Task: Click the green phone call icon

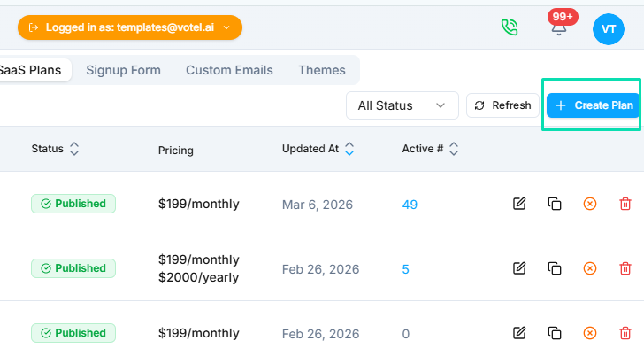Action: coord(510,27)
